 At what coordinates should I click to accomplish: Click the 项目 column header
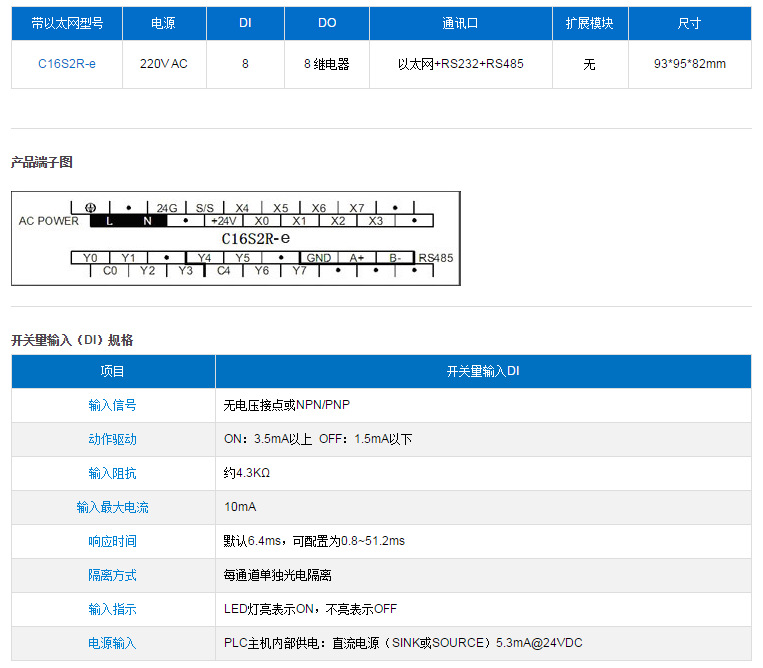(113, 371)
